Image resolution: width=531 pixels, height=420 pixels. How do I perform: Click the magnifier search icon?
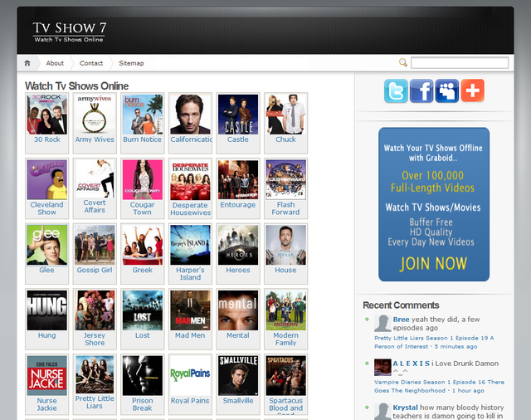click(403, 62)
